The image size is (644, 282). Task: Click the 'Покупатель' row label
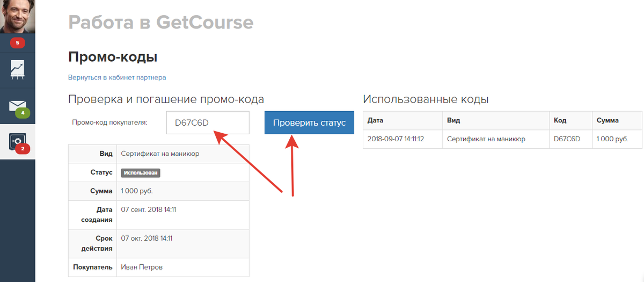point(93,267)
